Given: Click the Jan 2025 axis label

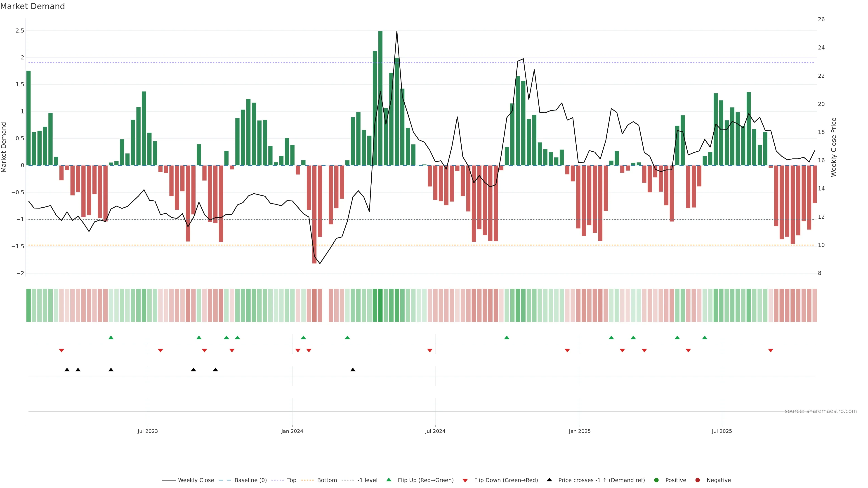Looking at the screenshot, I should point(580,431).
